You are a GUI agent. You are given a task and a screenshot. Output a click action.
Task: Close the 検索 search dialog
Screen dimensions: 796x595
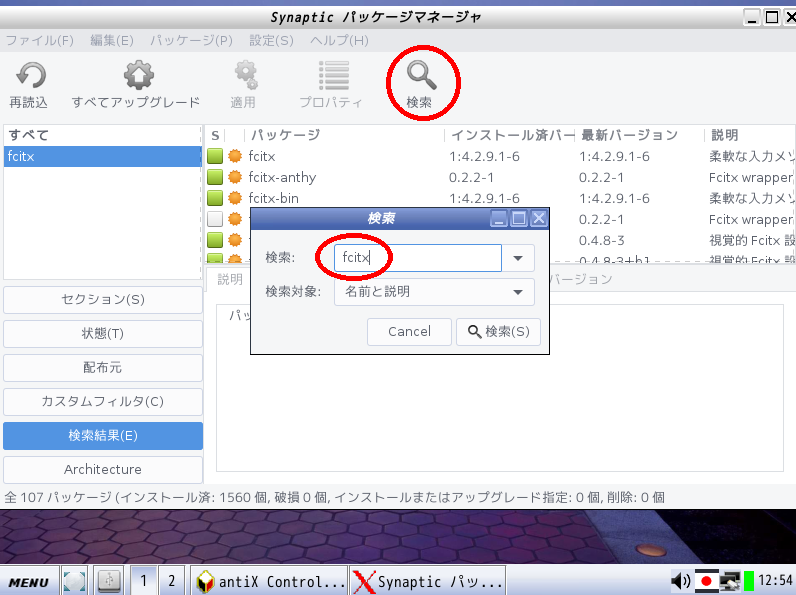539,219
